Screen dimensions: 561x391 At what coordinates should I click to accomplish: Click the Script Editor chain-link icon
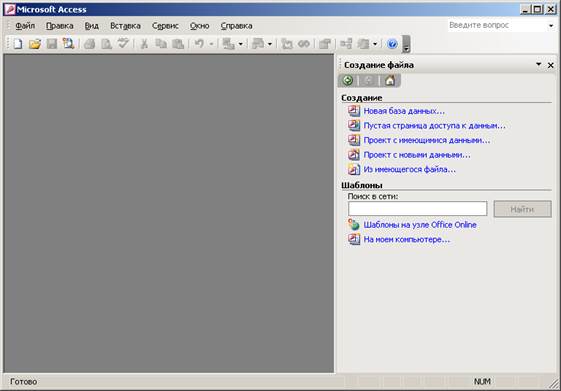(x=304, y=44)
